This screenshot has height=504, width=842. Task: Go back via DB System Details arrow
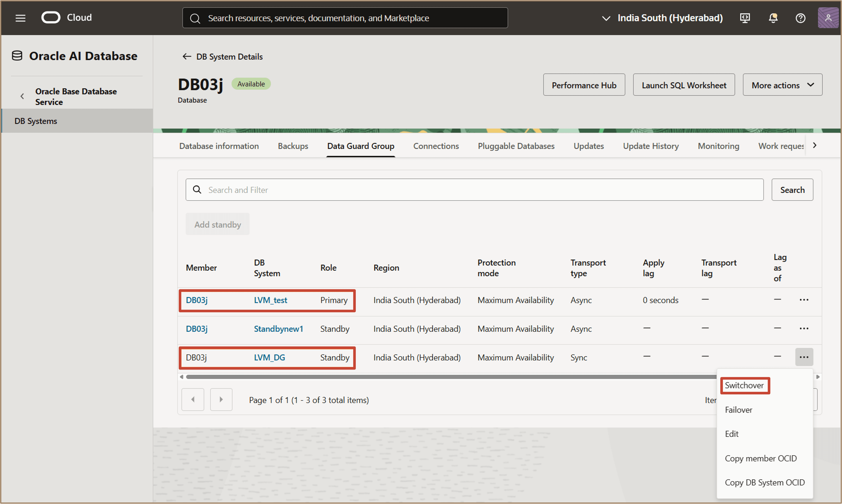pos(186,56)
